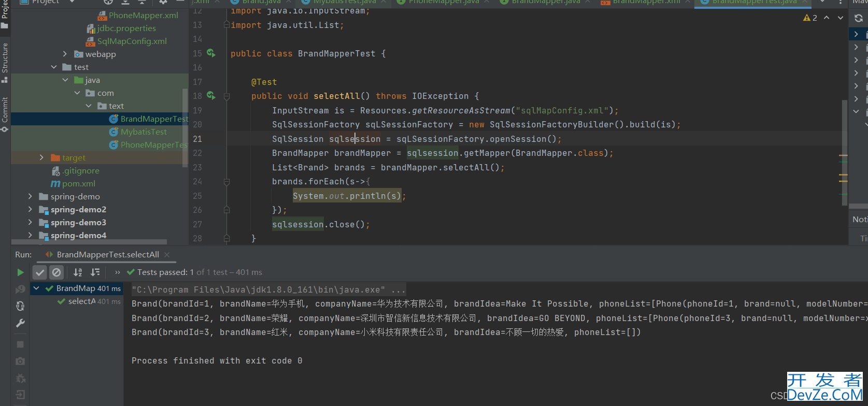The image size is (868, 406).
Task: Click the Expand All icon in Project toolbar
Action: coord(125,2)
